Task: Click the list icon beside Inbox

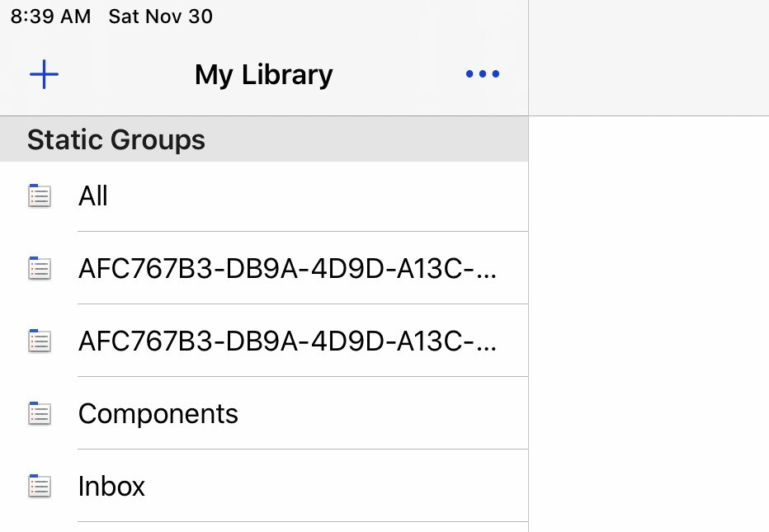Action: click(x=40, y=487)
